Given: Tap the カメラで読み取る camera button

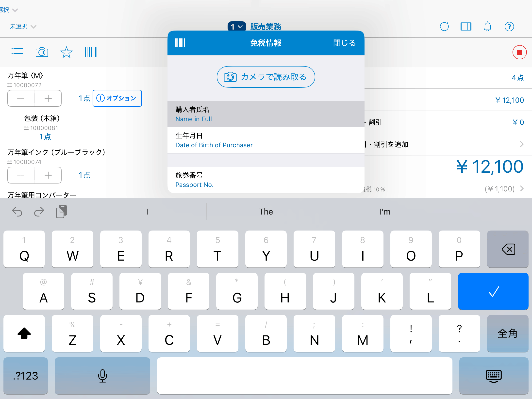Looking at the screenshot, I should 266,77.
